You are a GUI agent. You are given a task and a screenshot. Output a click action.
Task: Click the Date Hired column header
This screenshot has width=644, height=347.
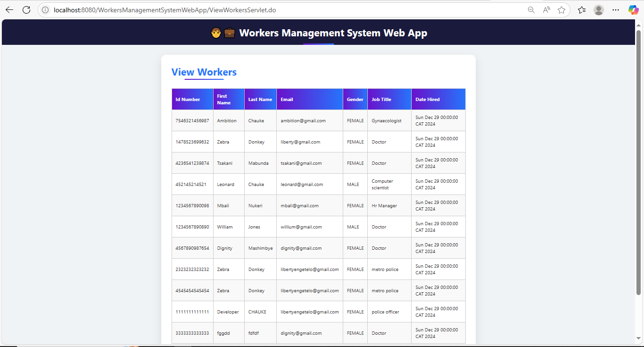(428, 100)
